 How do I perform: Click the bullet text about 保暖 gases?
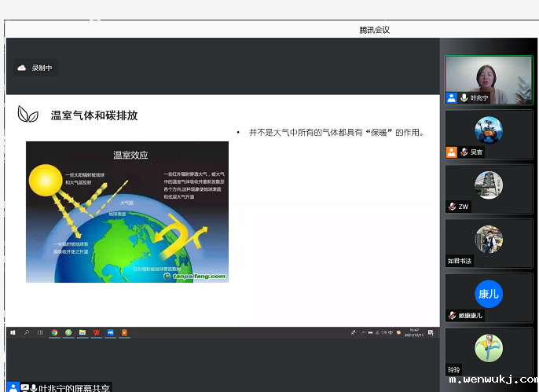[x=336, y=133]
